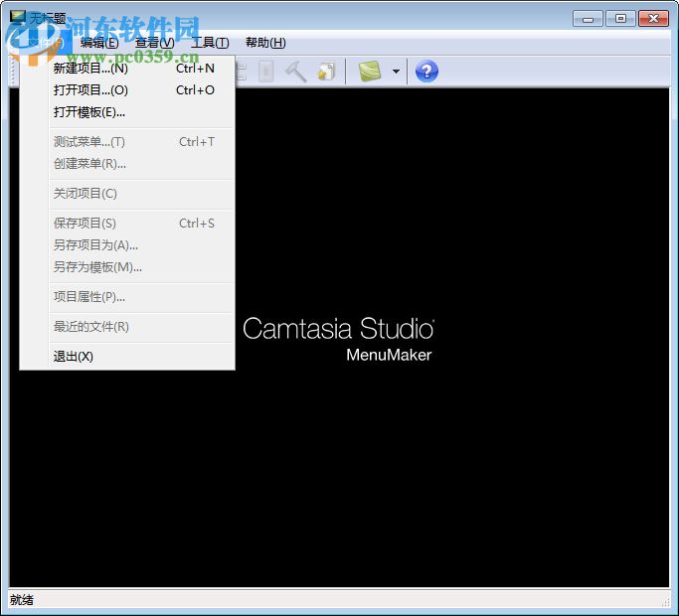The height and width of the screenshot is (616, 679).
Task: Click the 就绪 status bar text
Action: [22, 600]
